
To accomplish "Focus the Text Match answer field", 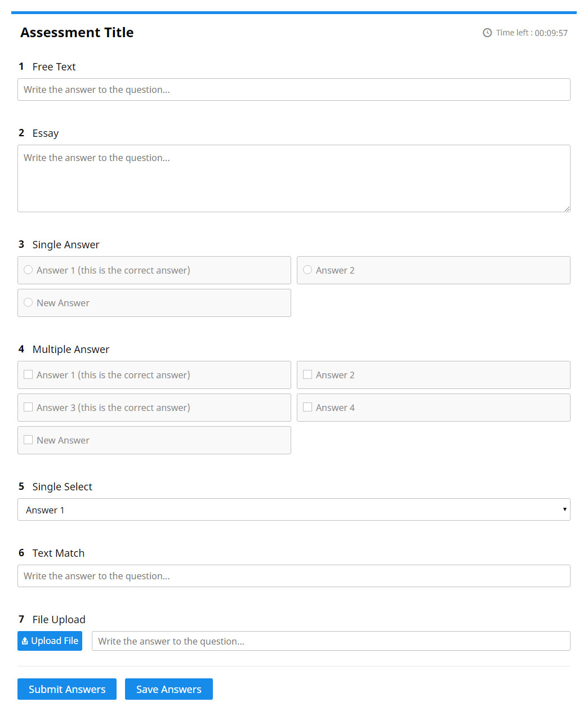I will point(293,576).
